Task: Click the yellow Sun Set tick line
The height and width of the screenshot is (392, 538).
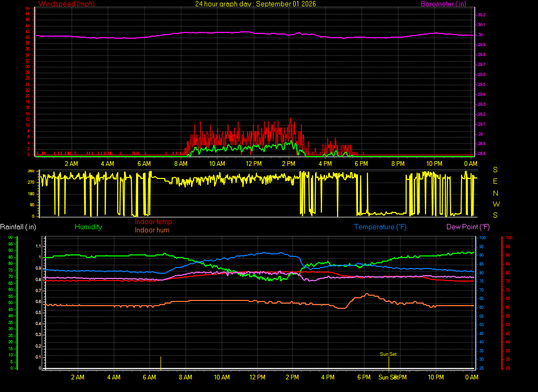Action: [x=389, y=364]
